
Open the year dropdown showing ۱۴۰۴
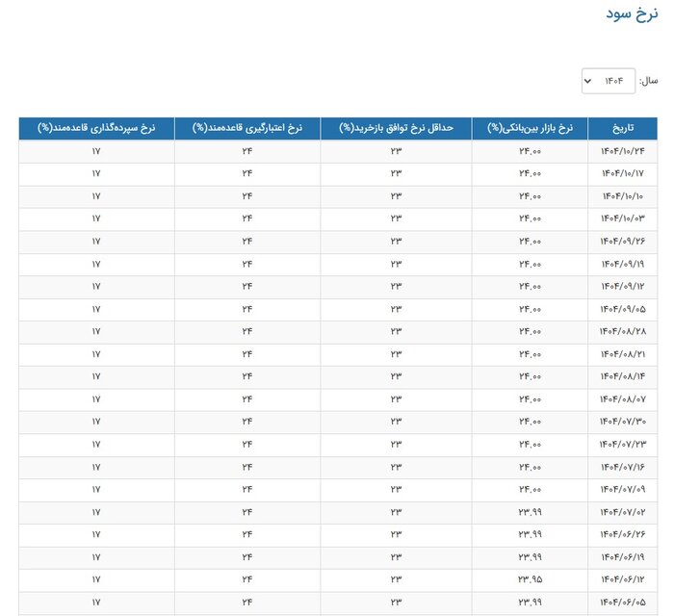point(609,82)
